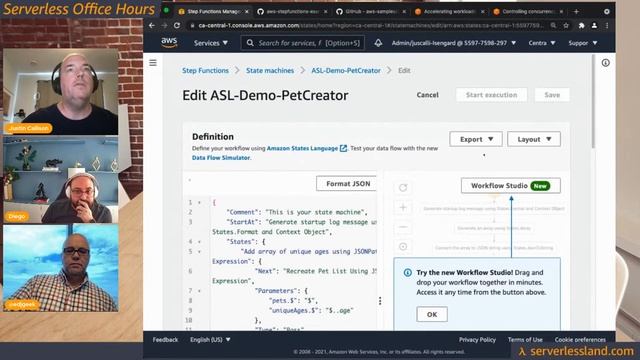Change language via English (US) dropdown
Viewport: 640px width, 360px height.
pos(210,340)
